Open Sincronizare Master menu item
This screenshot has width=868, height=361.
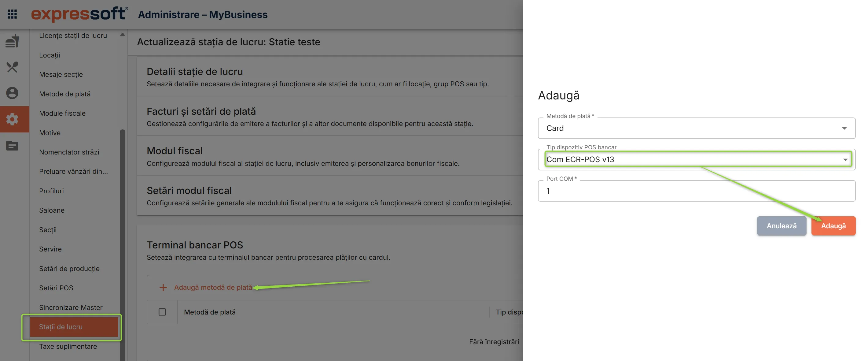[x=71, y=307]
